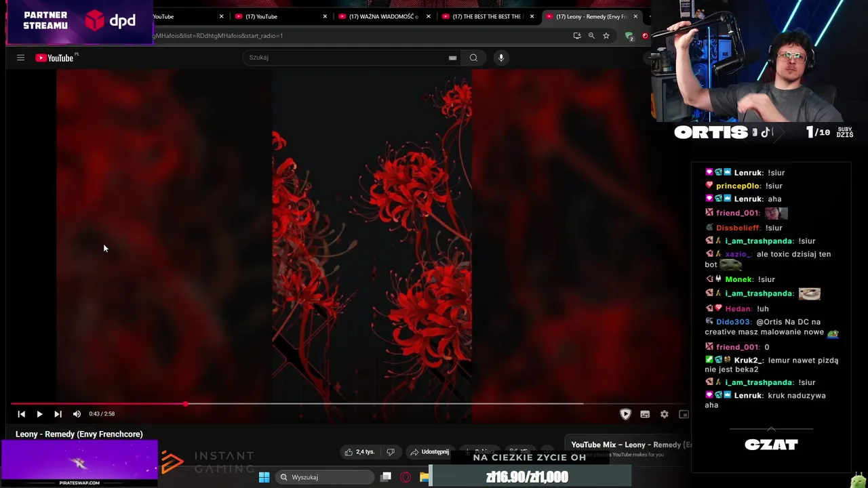
Task: Open Task View on the taskbar
Action: coord(386,477)
